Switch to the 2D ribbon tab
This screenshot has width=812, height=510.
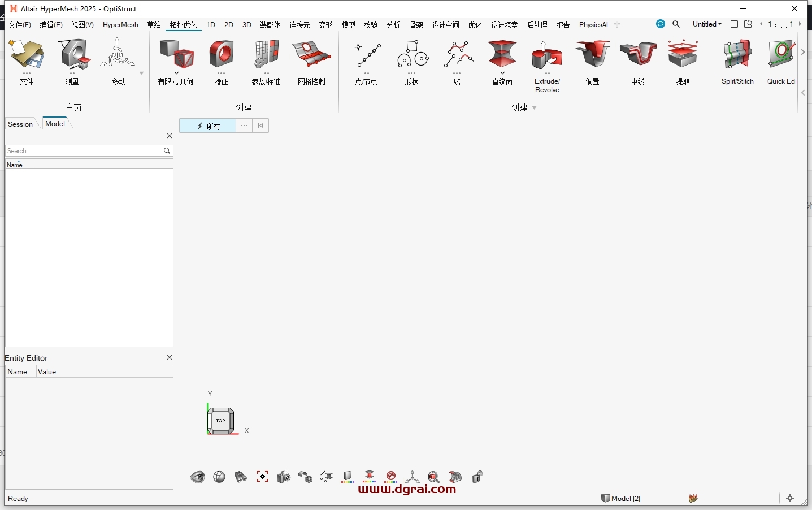tap(229, 25)
